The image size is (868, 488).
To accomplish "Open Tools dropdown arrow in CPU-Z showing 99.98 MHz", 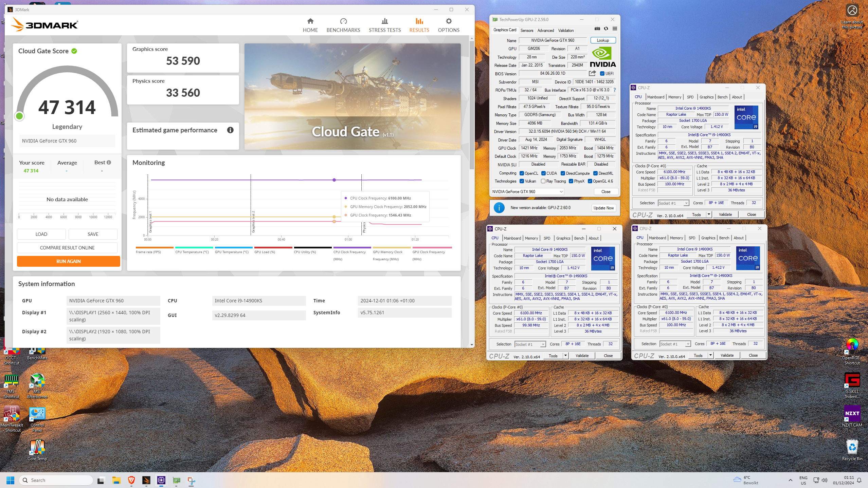I will (565, 356).
